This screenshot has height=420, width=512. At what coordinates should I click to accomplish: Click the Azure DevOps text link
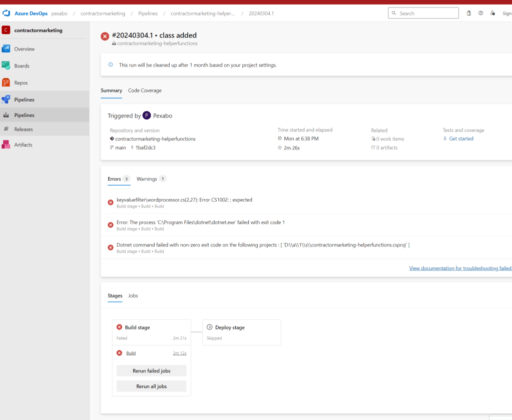[31, 13]
